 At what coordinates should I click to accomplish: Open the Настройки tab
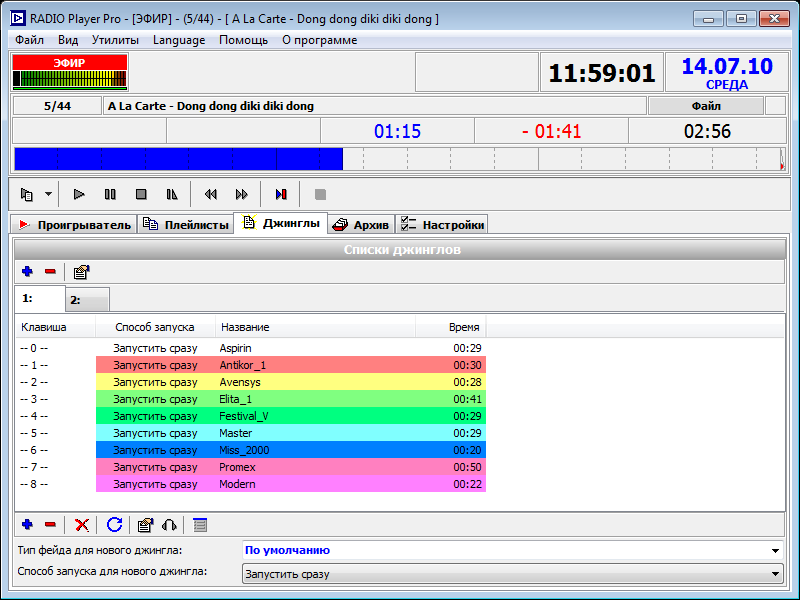[x=442, y=224]
